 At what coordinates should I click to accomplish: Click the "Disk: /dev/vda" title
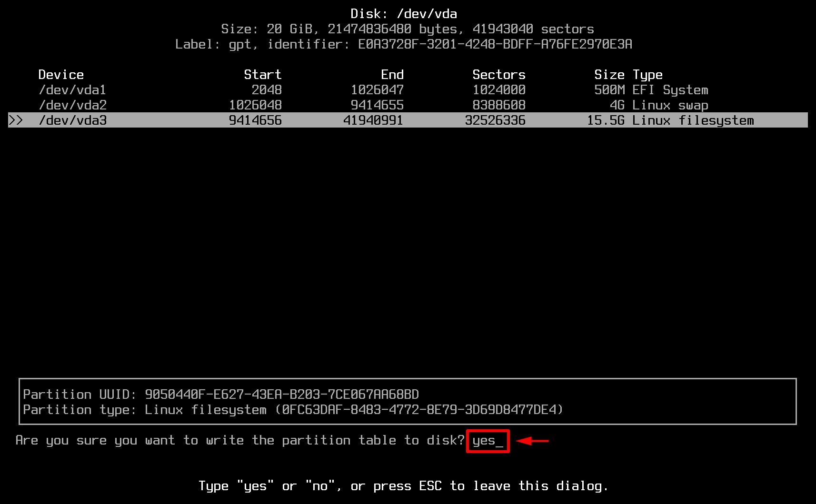(x=404, y=14)
